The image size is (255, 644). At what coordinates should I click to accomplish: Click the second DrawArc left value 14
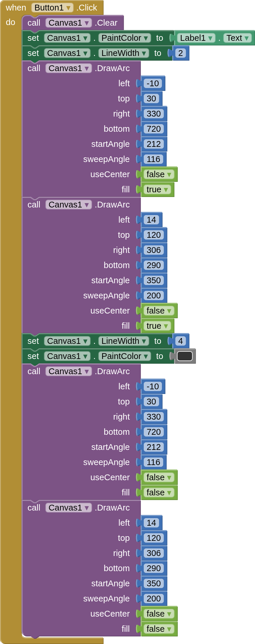151,220
